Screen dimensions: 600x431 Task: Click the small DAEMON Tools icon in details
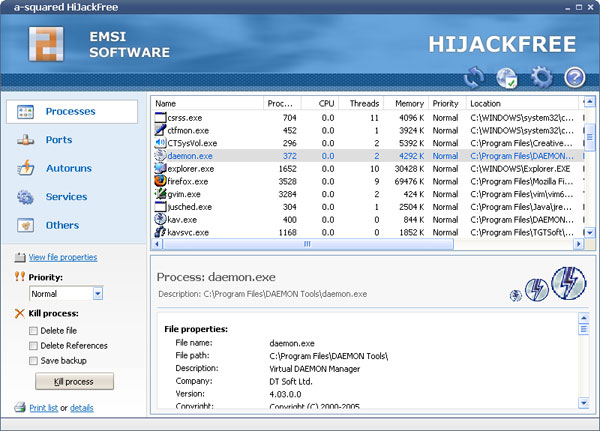516,295
